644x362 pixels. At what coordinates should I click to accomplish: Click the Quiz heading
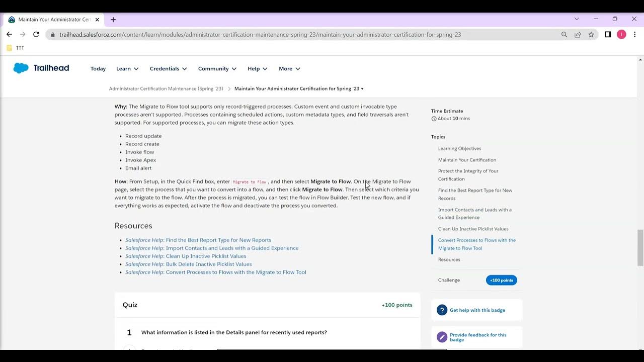point(130,305)
